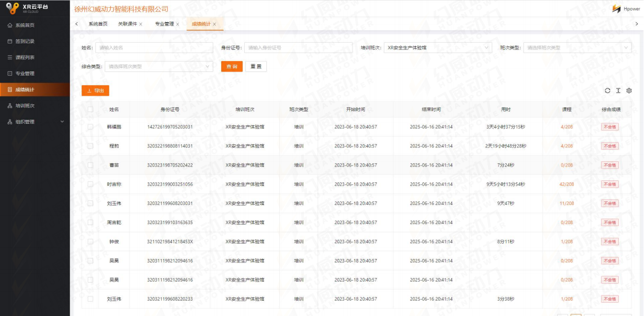Close the 关联课件 tab
This screenshot has width=644, height=316.
(141, 24)
